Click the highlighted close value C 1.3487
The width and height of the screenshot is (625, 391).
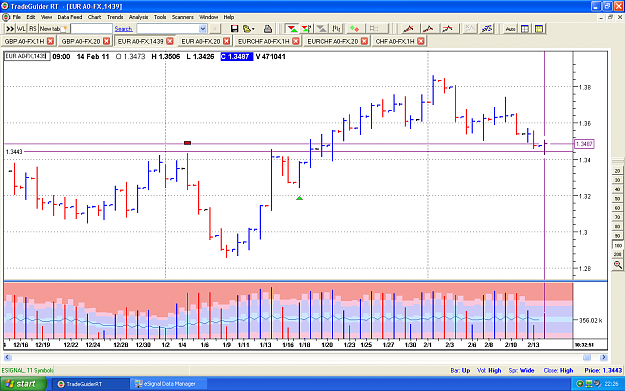(x=236, y=57)
